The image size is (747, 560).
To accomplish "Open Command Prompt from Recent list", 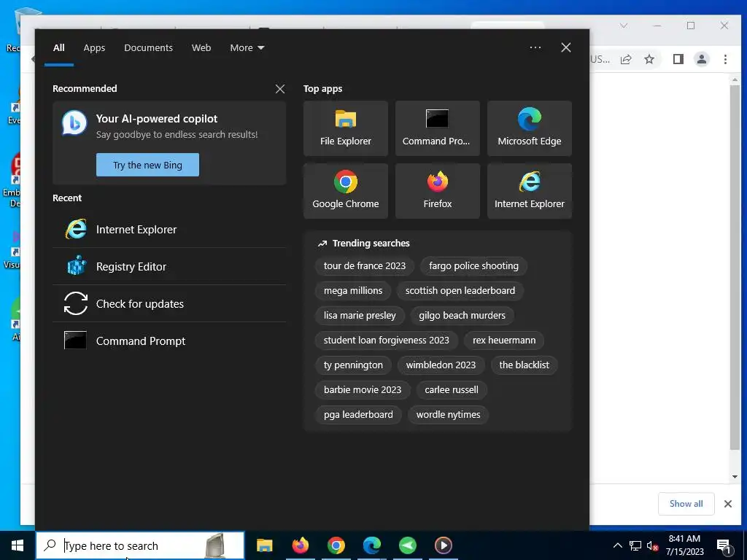I will point(169,341).
